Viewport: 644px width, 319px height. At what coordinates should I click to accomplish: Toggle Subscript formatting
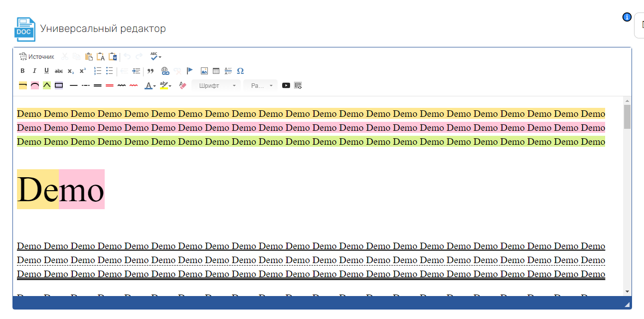pos(71,71)
